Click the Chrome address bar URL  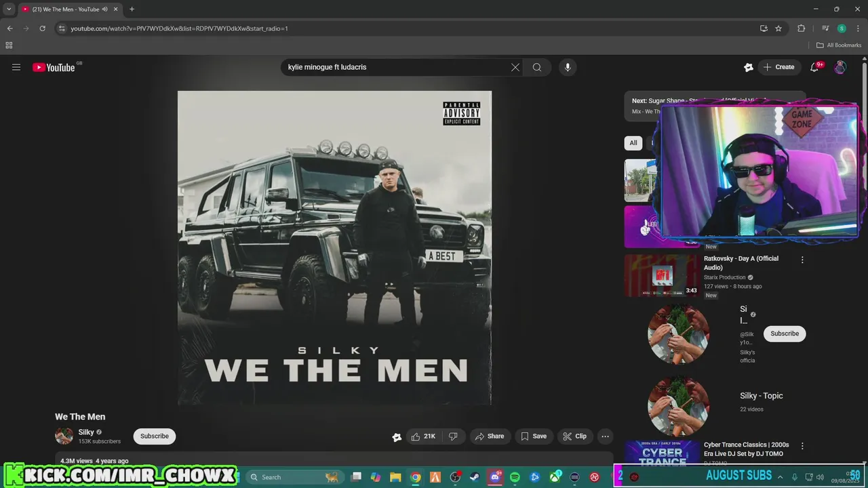coord(179,28)
